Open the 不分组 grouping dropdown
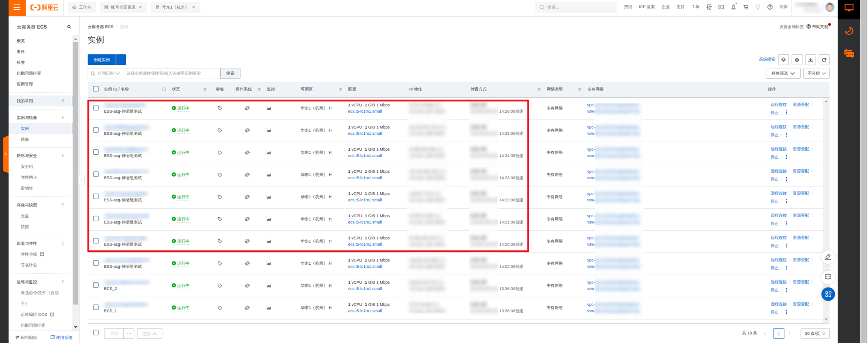Viewport: 868px width, 343px height. click(x=816, y=73)
